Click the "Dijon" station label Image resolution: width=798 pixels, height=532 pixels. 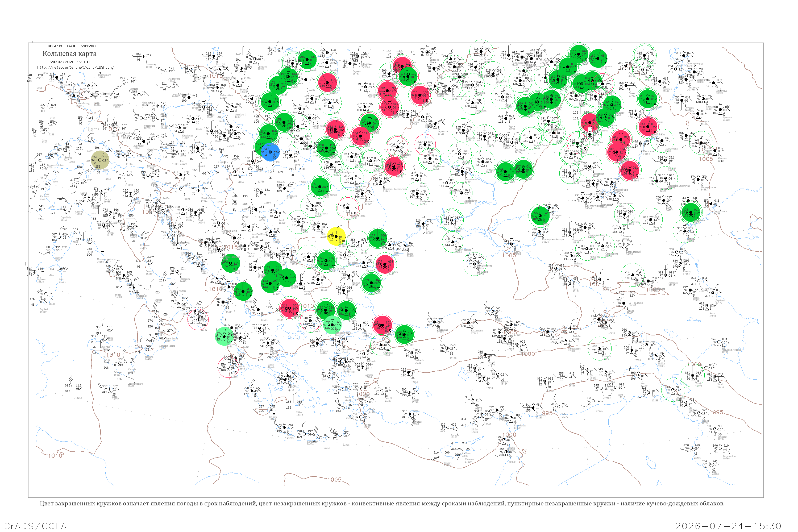(x=44, y=140)
